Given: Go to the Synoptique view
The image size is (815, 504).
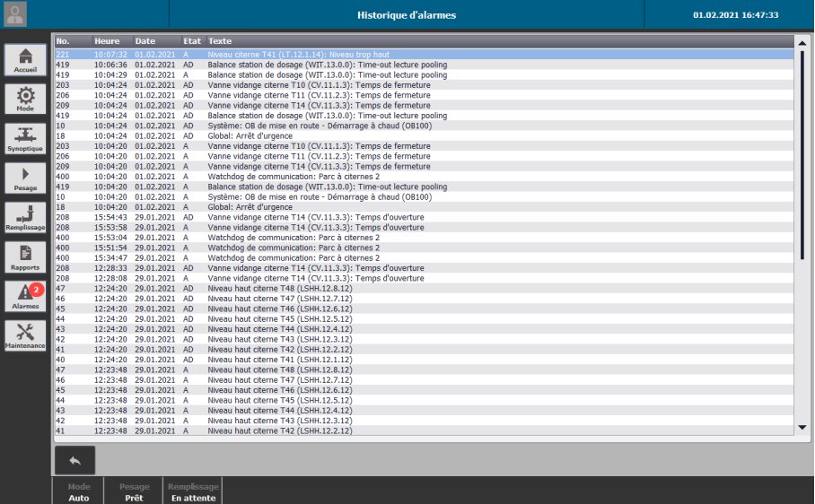Looking at the screenshot, I should tap(26, 139).
